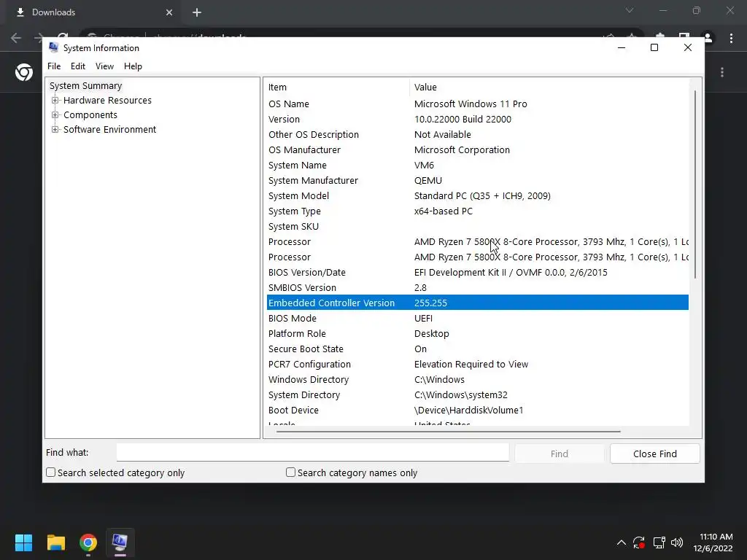Open Chrome's three-dot menu
Screen dimensions: 747x560
(x=731, y=39)
